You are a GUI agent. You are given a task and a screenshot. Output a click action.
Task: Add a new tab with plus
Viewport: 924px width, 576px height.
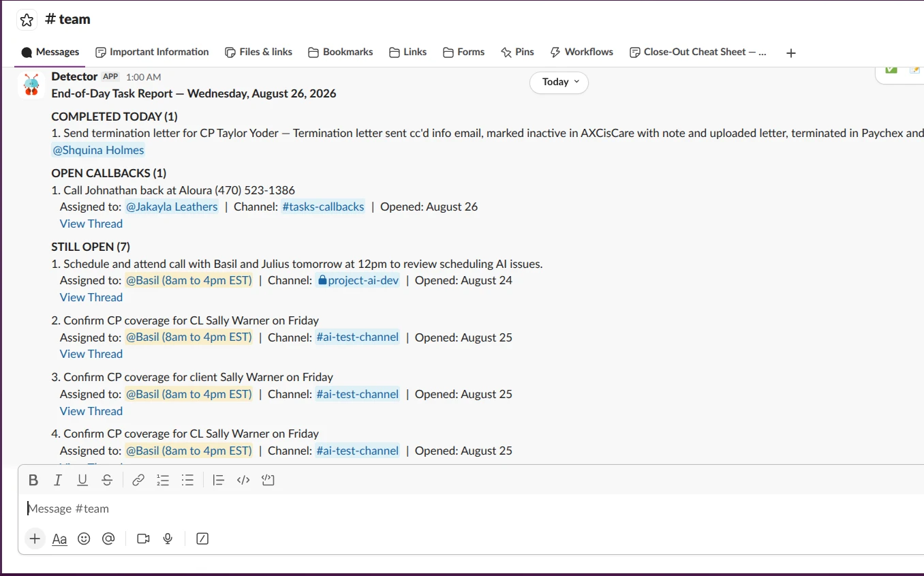pyautogui.click(x=791, y=52)
